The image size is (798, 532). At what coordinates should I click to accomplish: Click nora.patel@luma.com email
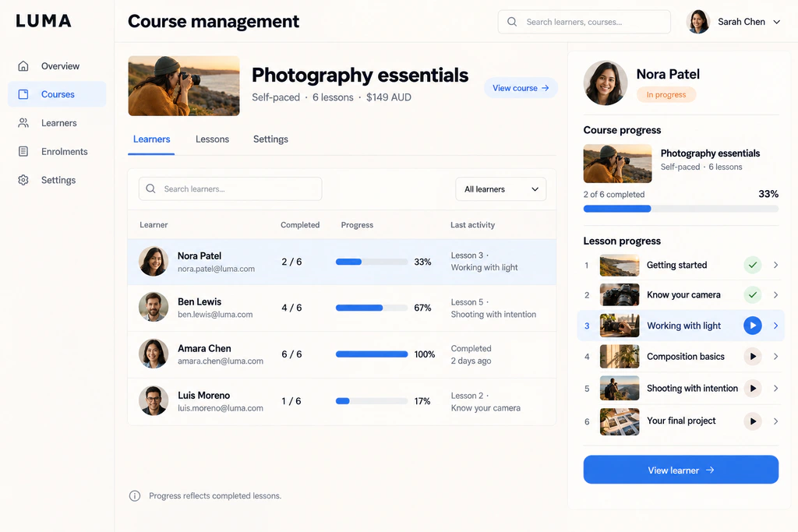point(217,269)
